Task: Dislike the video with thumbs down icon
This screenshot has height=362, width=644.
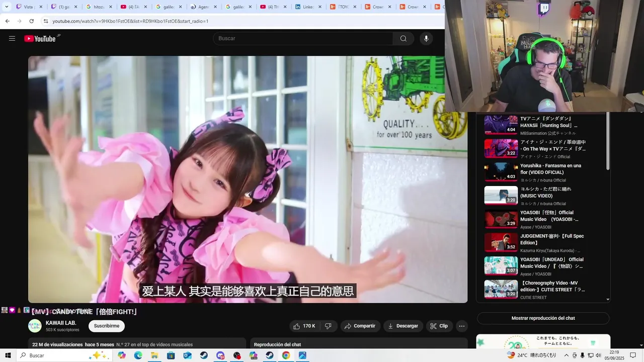Action: click(328, 326)
